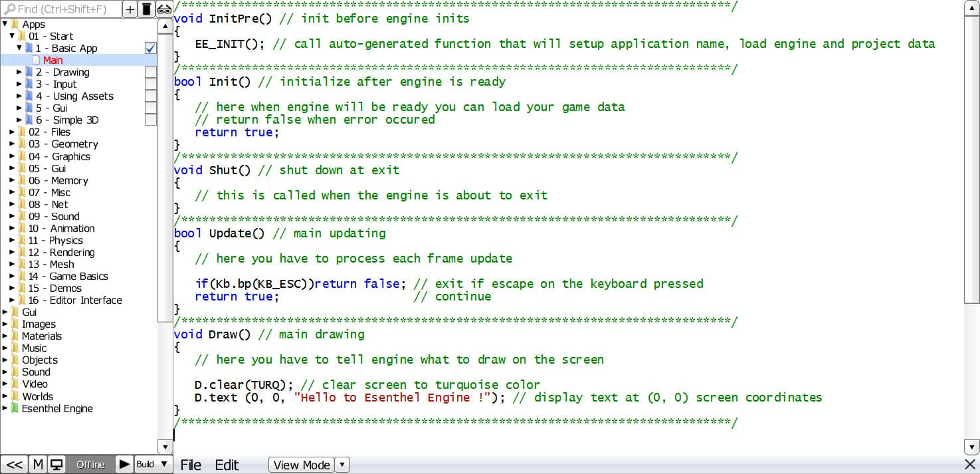The width and height of the screenshot is (980, 474).
Task: Click the Offline status label
Action: click(90, 464)
